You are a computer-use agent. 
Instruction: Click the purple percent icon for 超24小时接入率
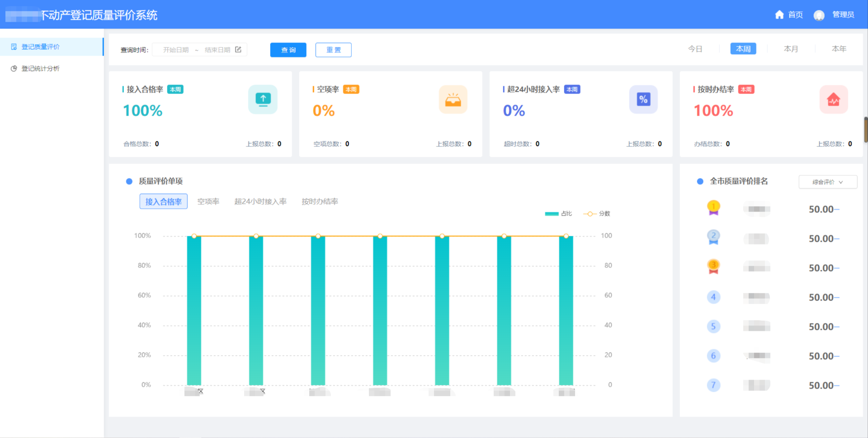point(643,99)
